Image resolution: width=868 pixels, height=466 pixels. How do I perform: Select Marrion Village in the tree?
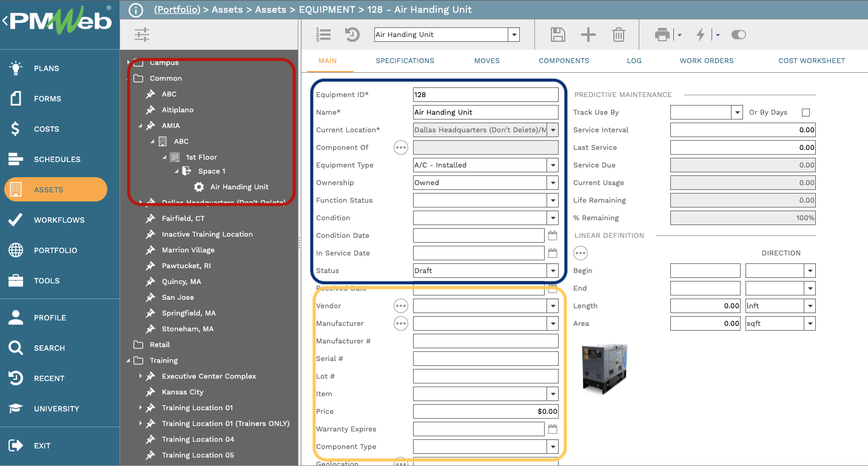click(x=188, y=250)
